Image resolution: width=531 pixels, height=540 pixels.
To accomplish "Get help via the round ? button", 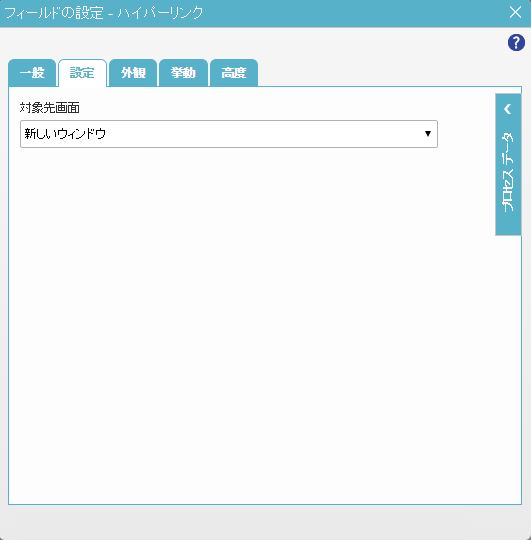I will tap(516, 43).
